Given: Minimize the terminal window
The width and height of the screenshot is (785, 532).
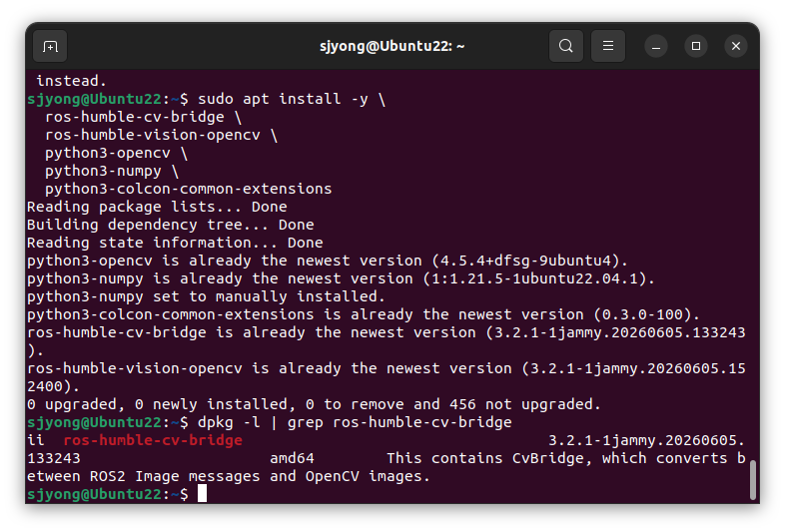Looking at the screenshot, I should [656, 47].
